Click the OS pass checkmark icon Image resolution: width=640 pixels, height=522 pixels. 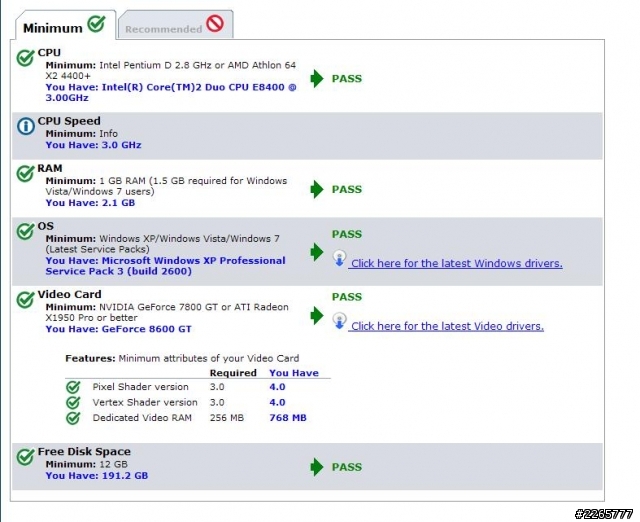pos(25,231)
